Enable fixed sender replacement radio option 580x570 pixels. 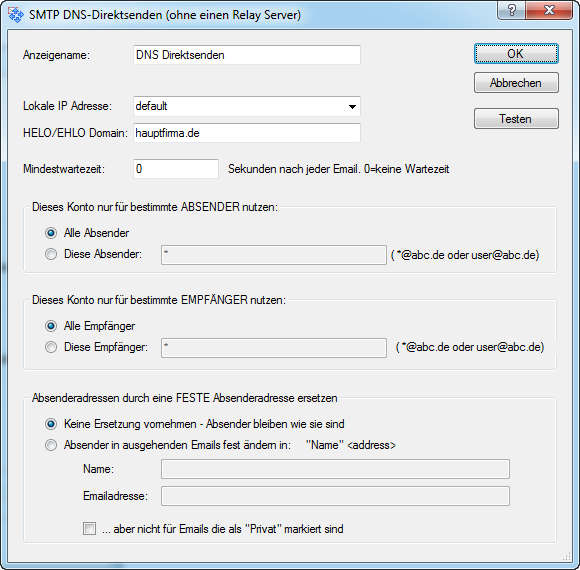coord(51,445)
